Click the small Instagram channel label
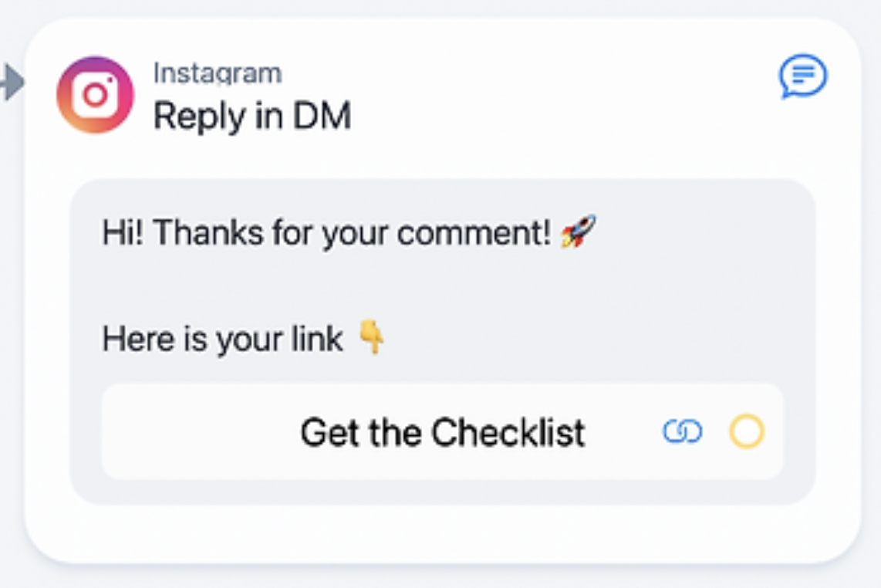 tap(217, 73)
